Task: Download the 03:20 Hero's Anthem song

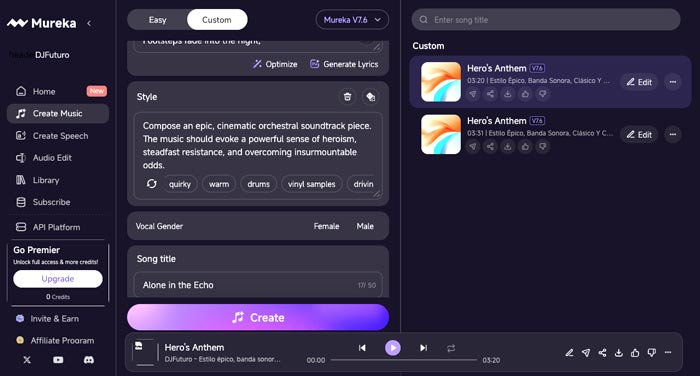Action: coord(508,94)
